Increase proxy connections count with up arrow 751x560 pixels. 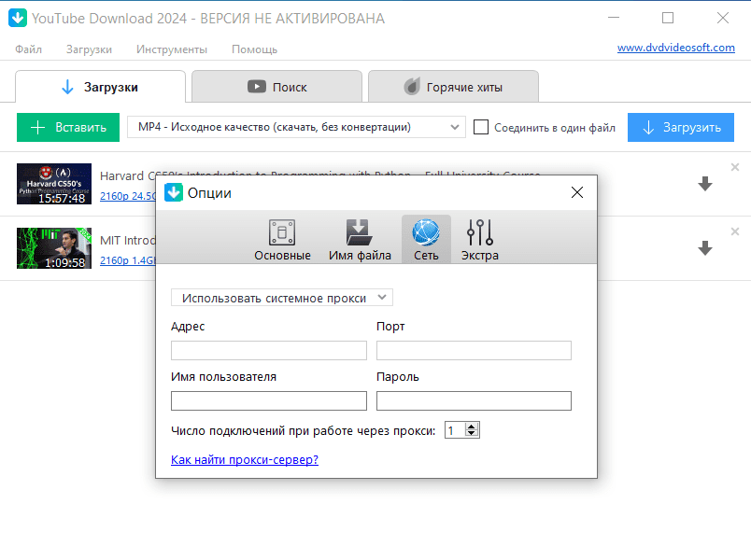pos(472,427)
